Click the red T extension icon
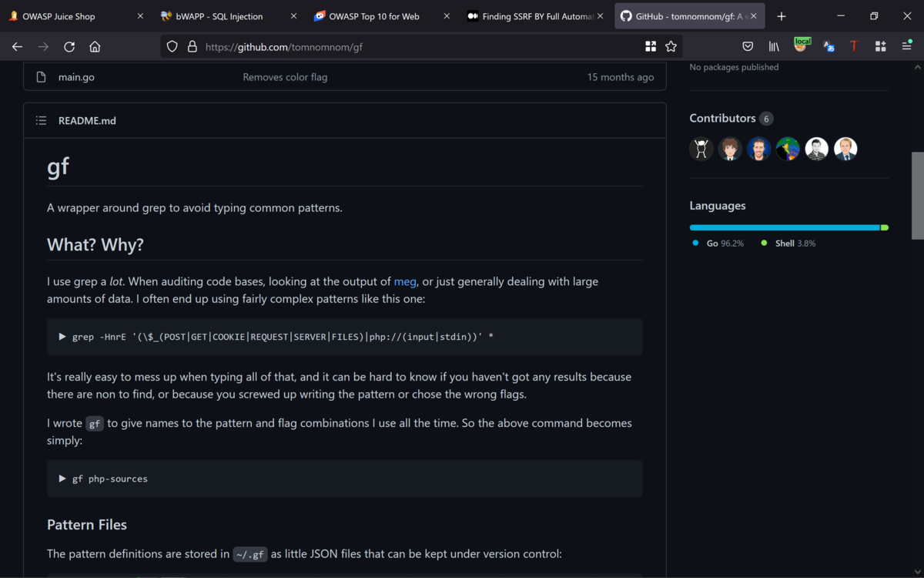Image resolution: width=924 pixels, height=578 pixels. click(854, 47)
